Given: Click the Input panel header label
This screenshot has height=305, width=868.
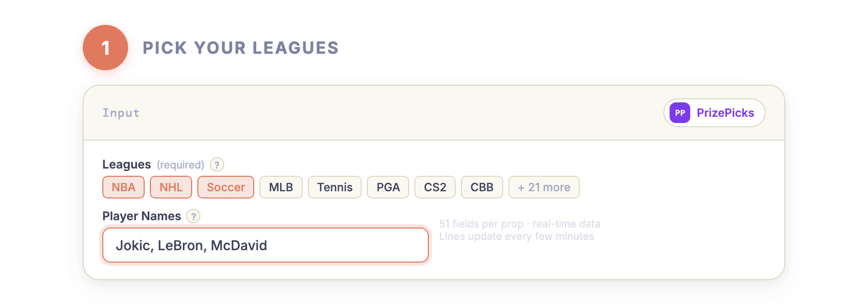Looking at the screenshot, I should (121, 113).
